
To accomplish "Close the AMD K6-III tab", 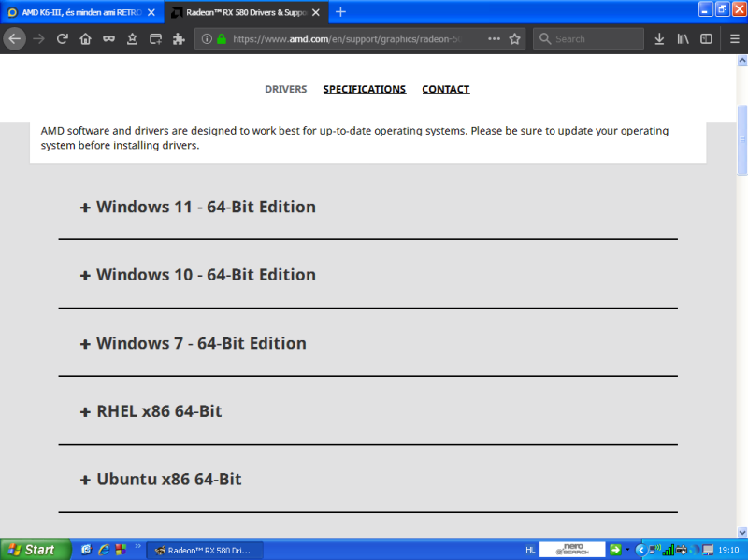I will tap(151, 12).
